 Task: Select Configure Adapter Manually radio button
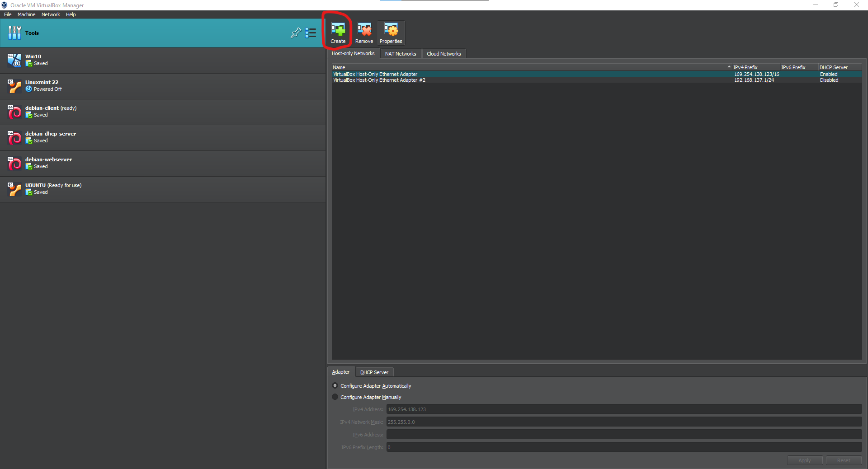[x=335, y=397]
